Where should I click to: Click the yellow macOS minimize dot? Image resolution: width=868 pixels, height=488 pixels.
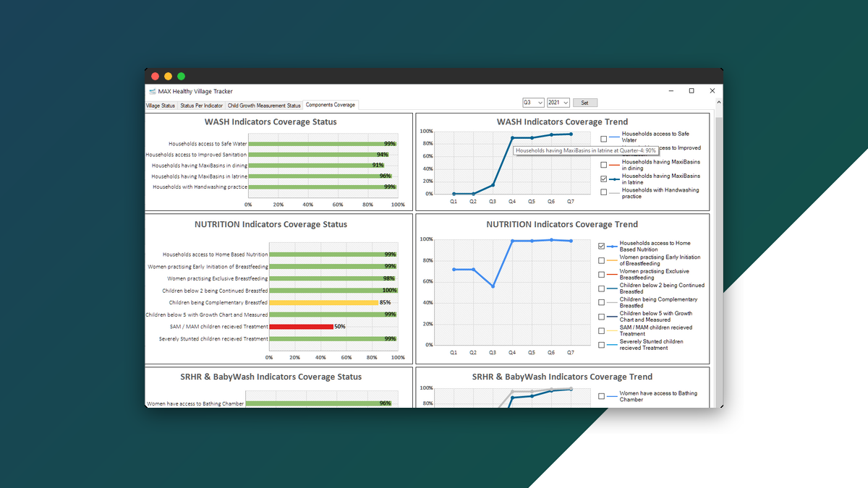[x=168, y=76]
